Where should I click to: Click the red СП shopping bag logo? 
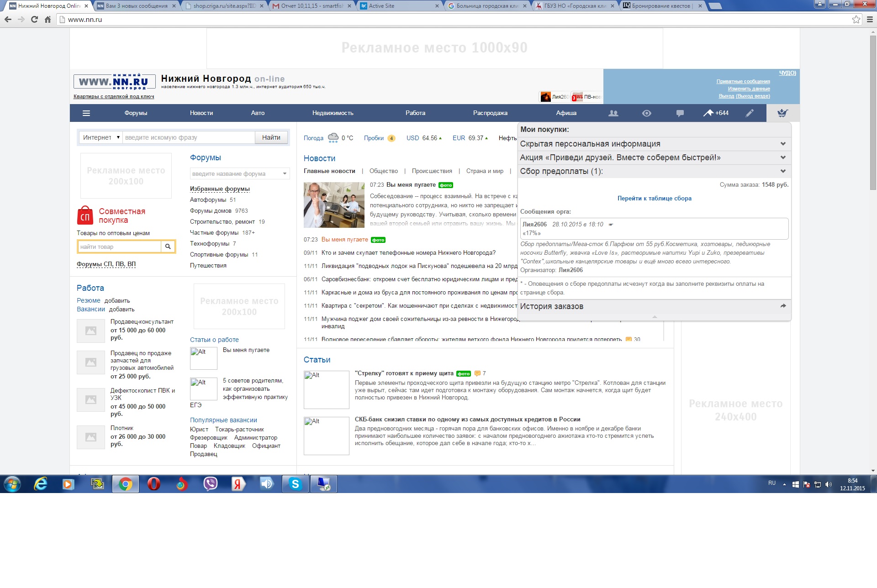point(85,215)
